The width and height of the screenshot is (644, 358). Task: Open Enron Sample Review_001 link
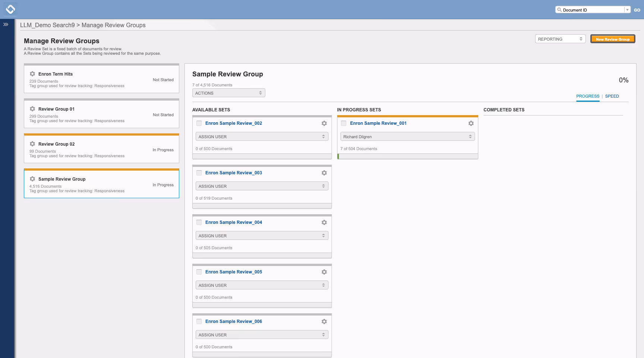coord(378,123)
